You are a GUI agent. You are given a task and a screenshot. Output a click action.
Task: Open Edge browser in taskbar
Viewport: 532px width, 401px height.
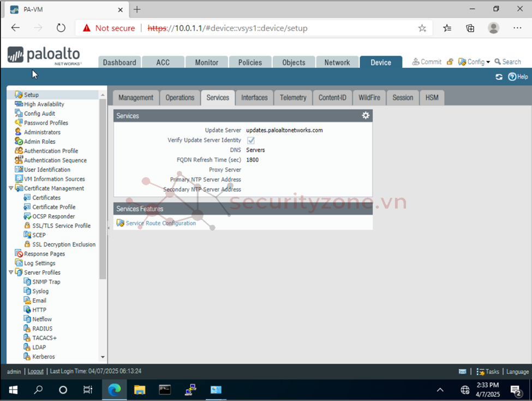coord(115,390)
